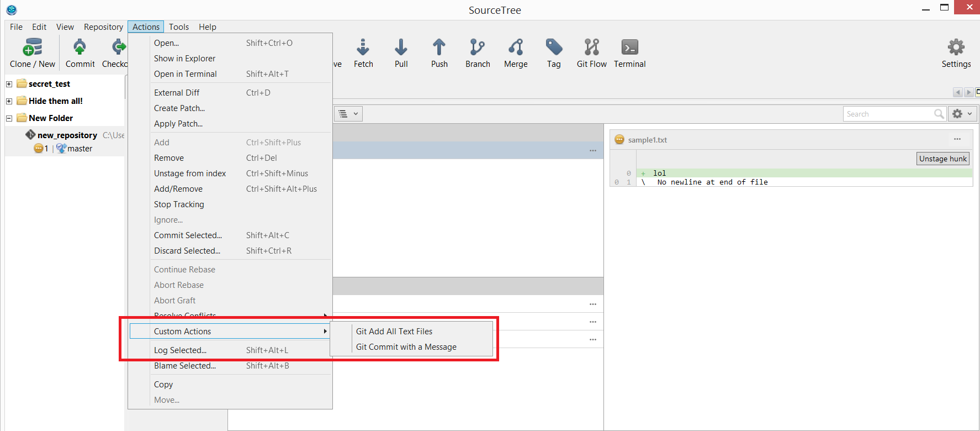Click the Search input field
980x431 pixels.
(x=888, y=114)
